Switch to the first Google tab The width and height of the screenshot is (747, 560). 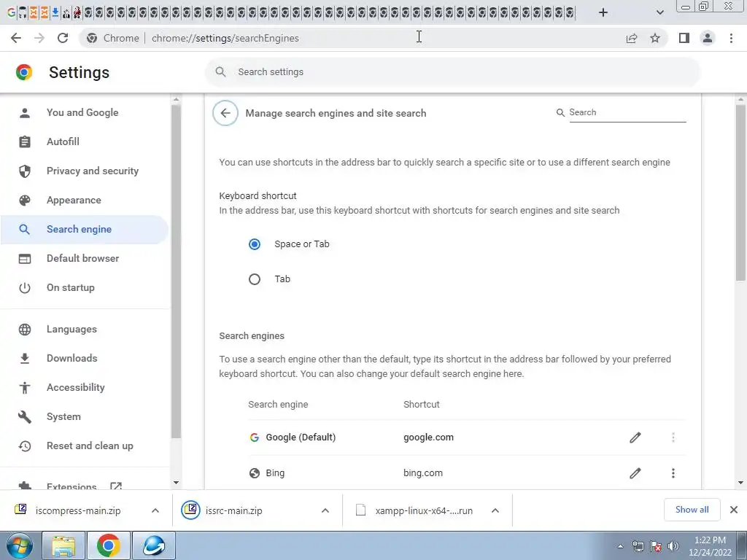(11, 13)
